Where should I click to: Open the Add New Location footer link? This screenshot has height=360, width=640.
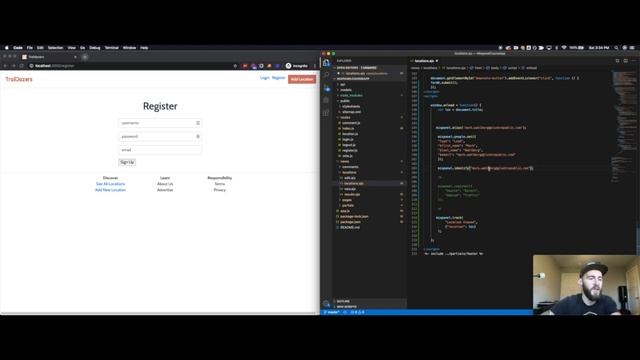110,190
